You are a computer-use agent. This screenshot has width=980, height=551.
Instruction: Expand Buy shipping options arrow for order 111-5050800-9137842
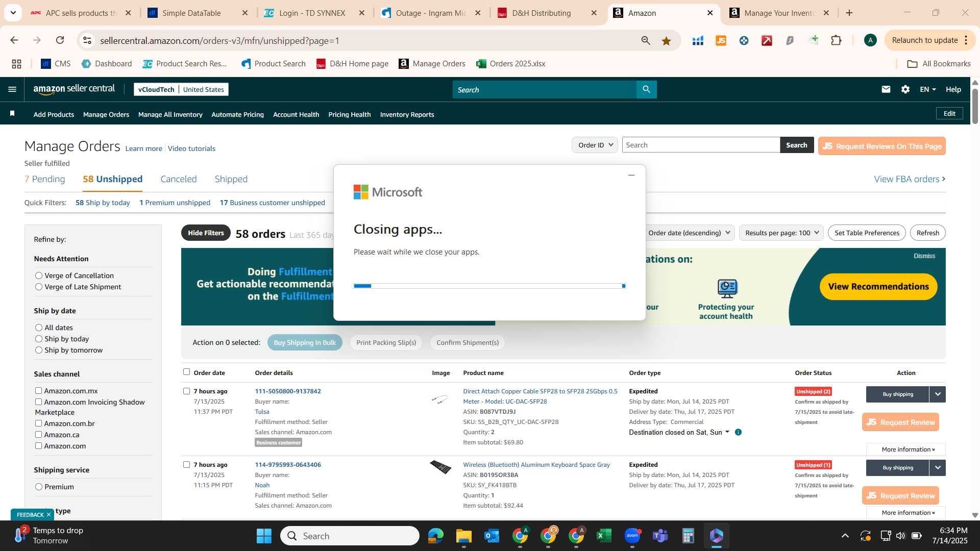[x=938, y=394]
